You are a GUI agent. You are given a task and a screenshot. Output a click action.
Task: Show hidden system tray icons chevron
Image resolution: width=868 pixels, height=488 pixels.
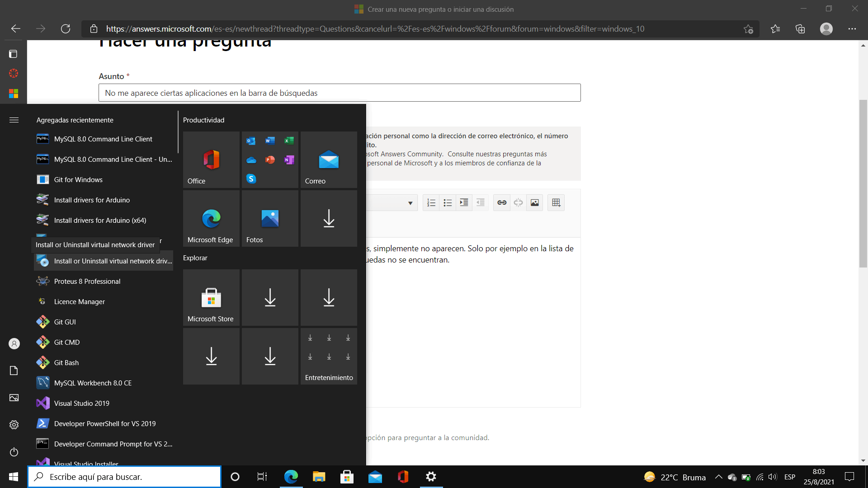pyautogui.click(x=718, y=477)
